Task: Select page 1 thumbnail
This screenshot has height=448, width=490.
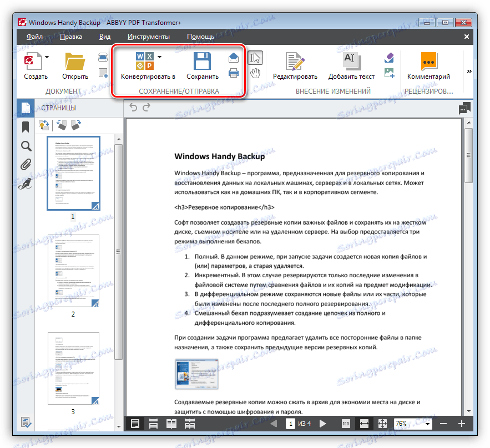Action: (73, 174)
